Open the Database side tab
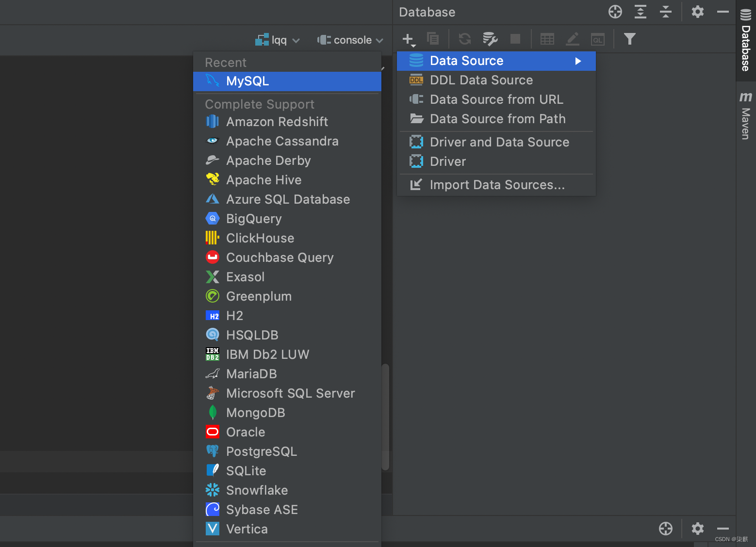756x547 pixels. click(746, 41)
